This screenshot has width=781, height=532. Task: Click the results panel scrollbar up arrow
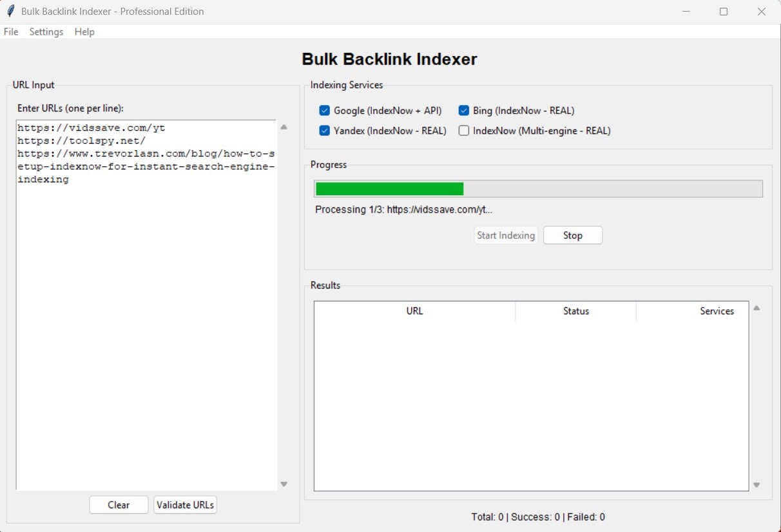tap(756, 307)
